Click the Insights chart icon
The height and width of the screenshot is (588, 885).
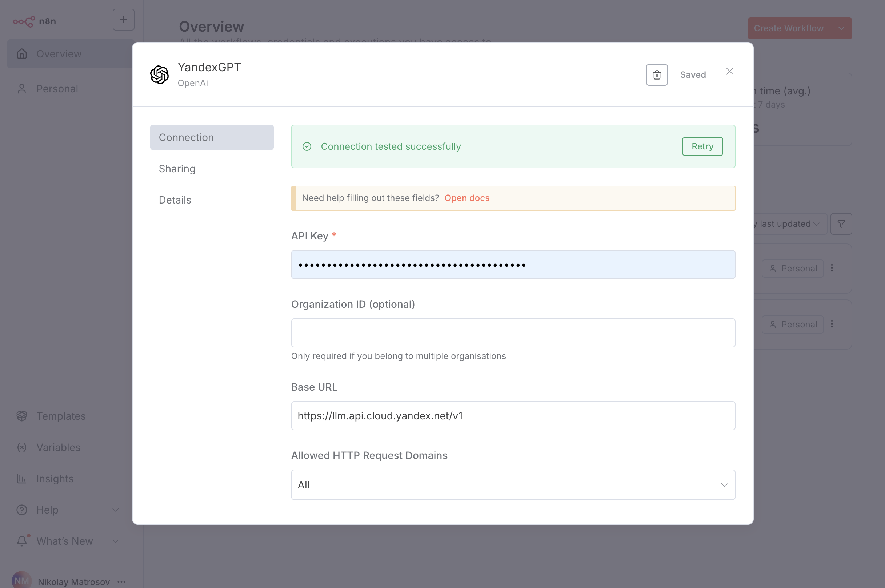[22, 479]
